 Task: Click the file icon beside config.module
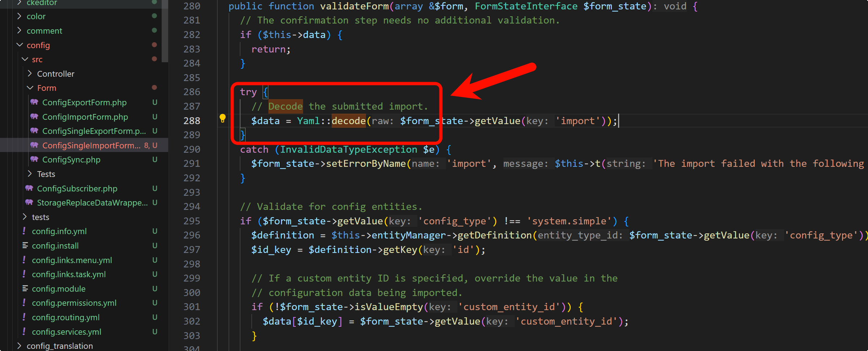point(25,288)
